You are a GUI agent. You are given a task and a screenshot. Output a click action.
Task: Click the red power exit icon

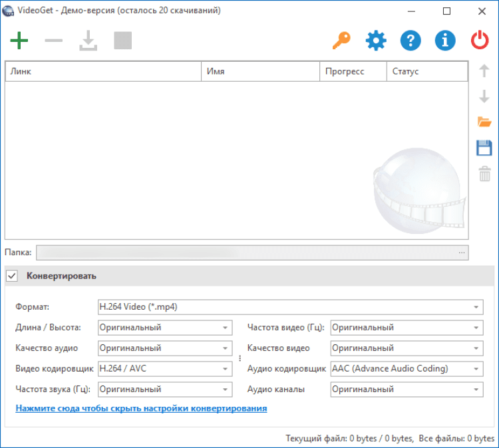click(480, 41)
